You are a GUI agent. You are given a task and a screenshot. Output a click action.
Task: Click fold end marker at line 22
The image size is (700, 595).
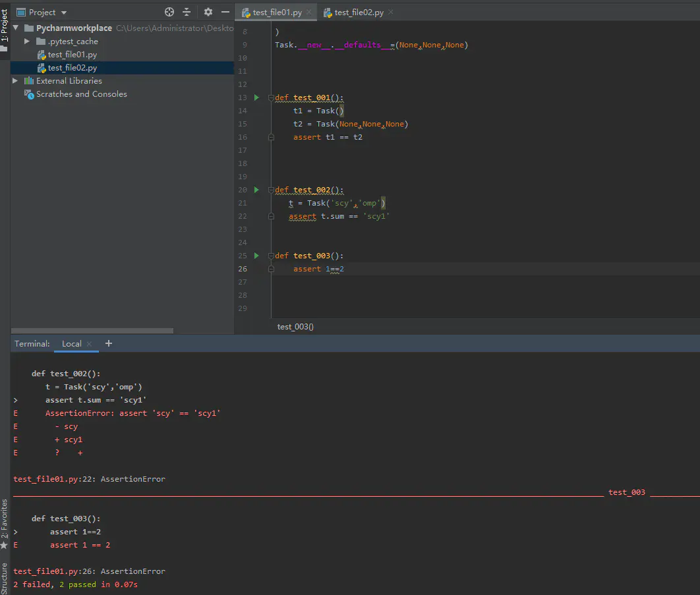[x=271, y=216]
